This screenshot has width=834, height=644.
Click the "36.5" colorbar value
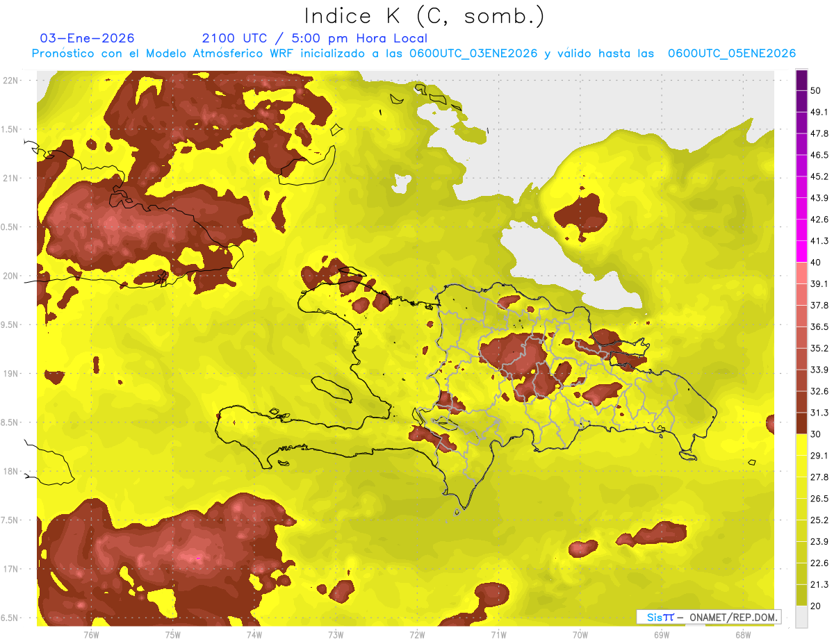(x=820, y=327)
